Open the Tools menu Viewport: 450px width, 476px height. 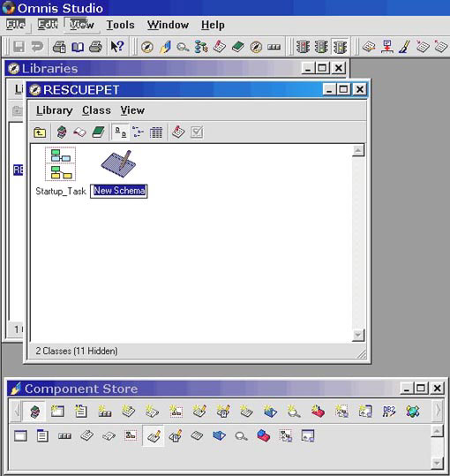pyautogui.click(x=120, y=25)
